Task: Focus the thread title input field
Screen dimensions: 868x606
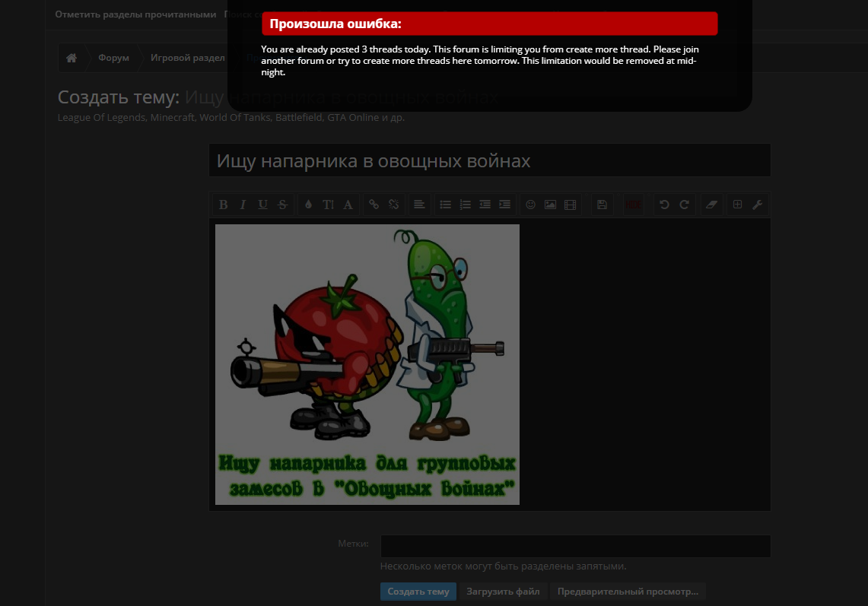Action: tap(490, 160)
